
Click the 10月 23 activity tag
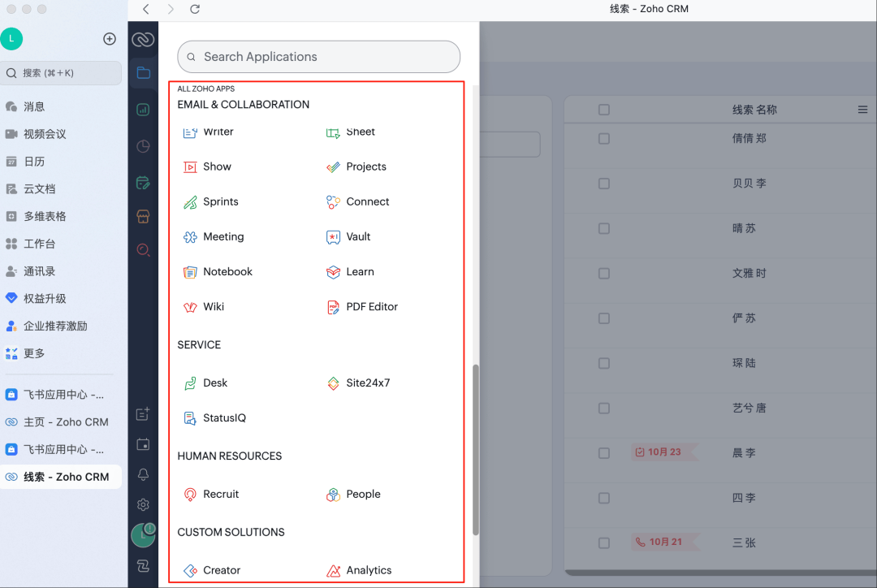[x=664, y=452]
